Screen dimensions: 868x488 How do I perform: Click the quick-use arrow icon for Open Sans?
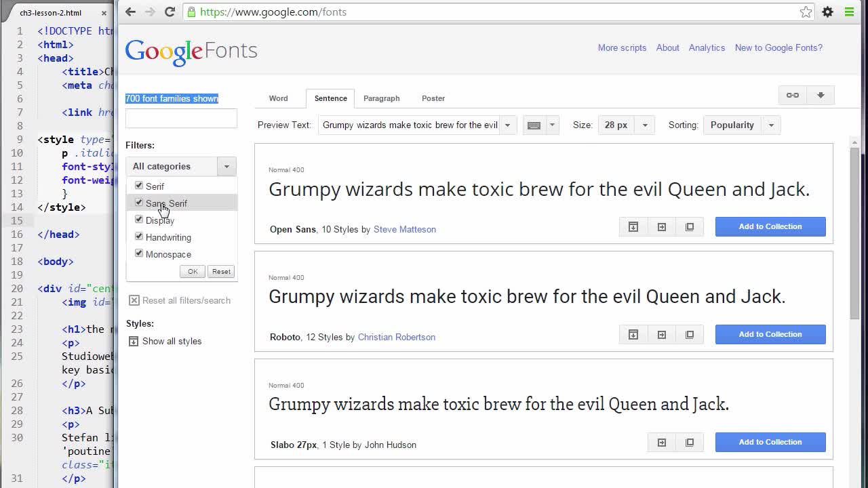click(662, 227)
